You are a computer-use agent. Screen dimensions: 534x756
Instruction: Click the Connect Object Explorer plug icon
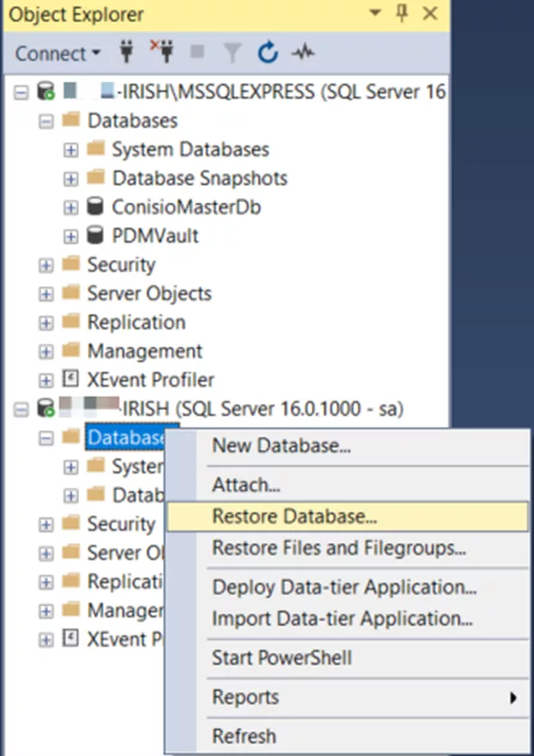(127, 53)
